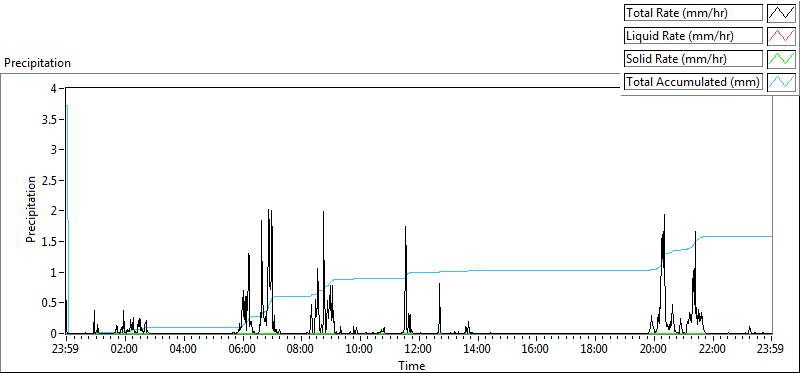The width and height of the screenshot is (800, 373).
Task: Click the 10:00 time axis tick label
Action: [x=360, y=350]
